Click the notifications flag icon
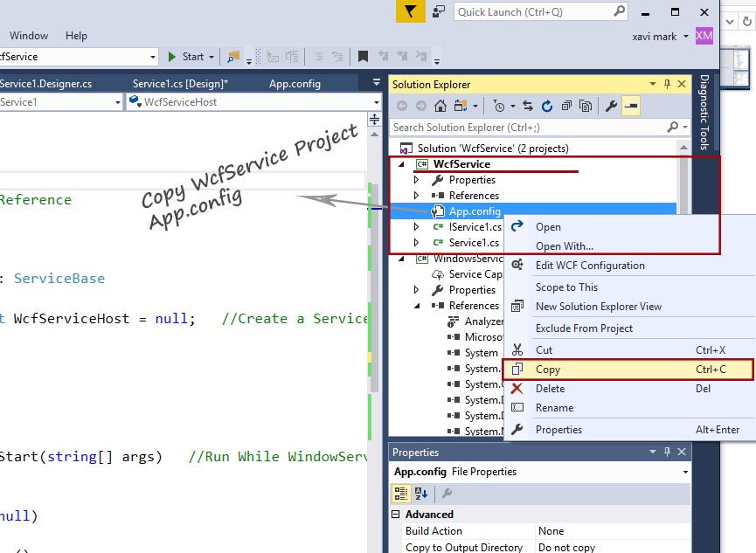Screen dimensions: 756x553 pos(410,11)
